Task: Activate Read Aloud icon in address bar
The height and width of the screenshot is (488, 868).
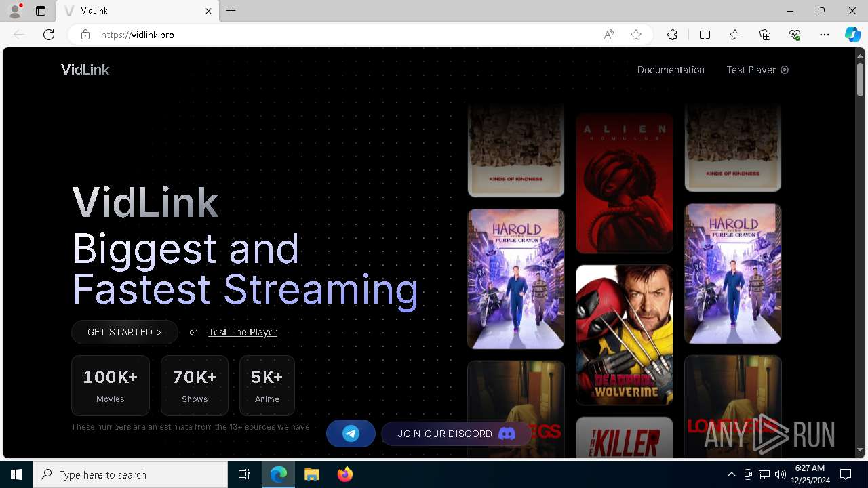Action: (609, 35)
